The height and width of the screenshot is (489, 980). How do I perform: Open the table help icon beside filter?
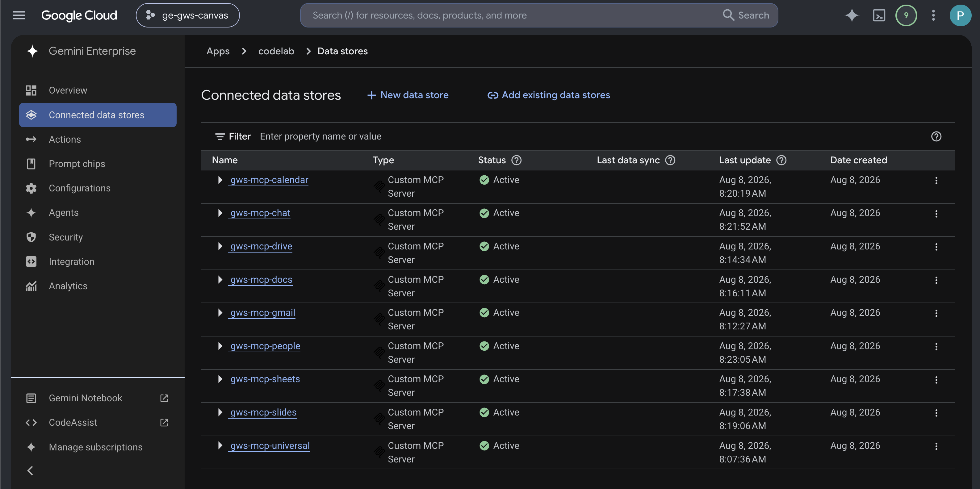click(936, 136)
